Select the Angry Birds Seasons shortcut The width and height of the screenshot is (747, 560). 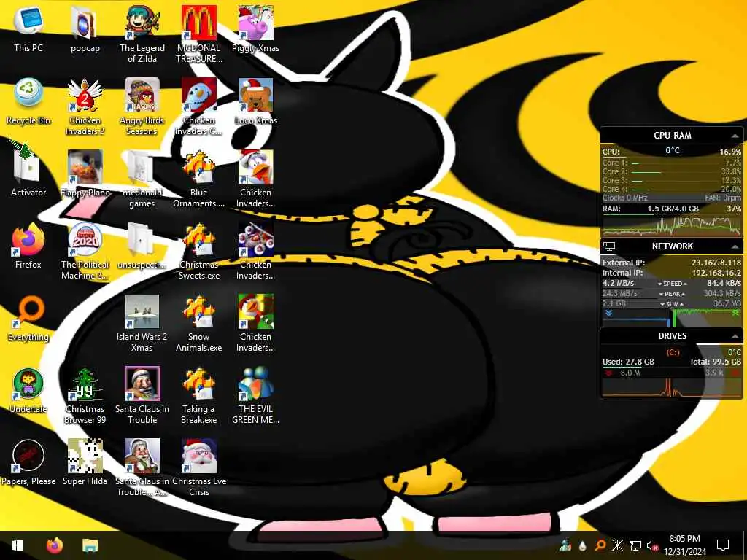[x=142, y=106]
